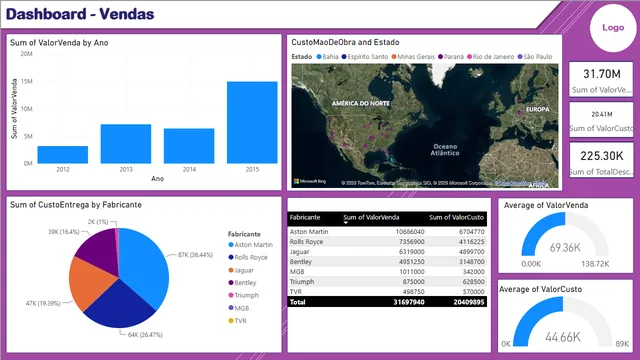Select Triumph in Fabricante legend
Viewport: 640px width, 360px height.
point(243,296)
